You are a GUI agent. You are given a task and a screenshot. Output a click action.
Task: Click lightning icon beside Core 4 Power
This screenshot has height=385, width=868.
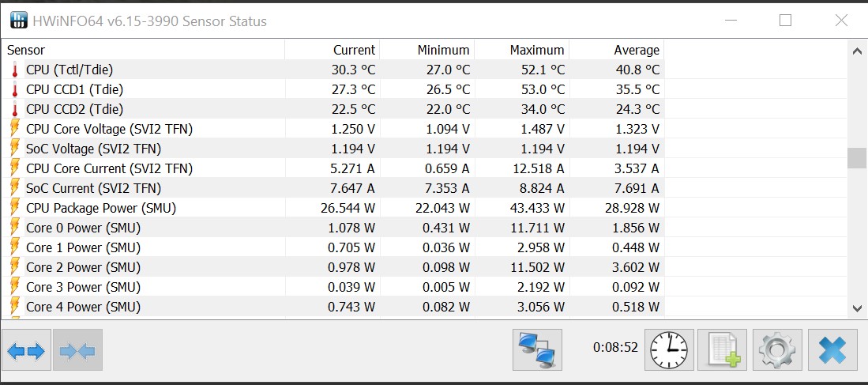click(15, 307)
